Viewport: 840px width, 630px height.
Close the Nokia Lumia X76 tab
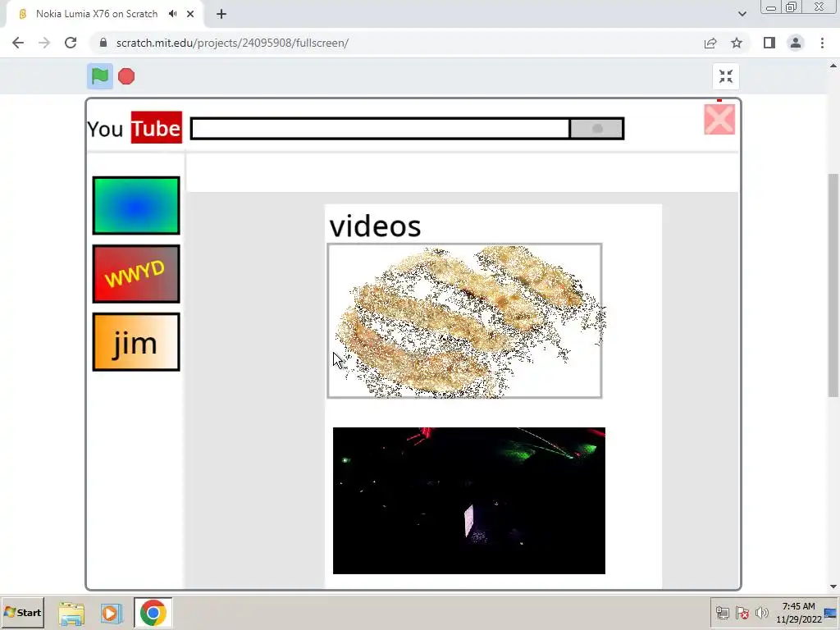tap(190, 14)
